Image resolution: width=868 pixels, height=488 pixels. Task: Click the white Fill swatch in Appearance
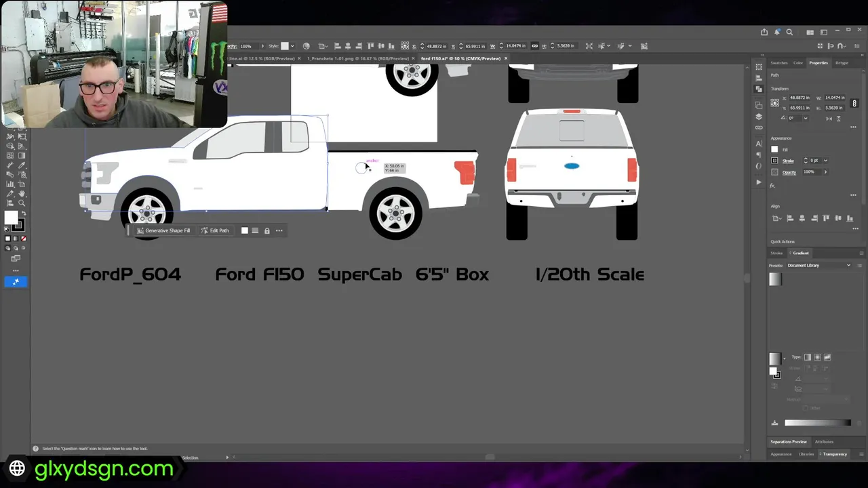click(x=774, y=149)
